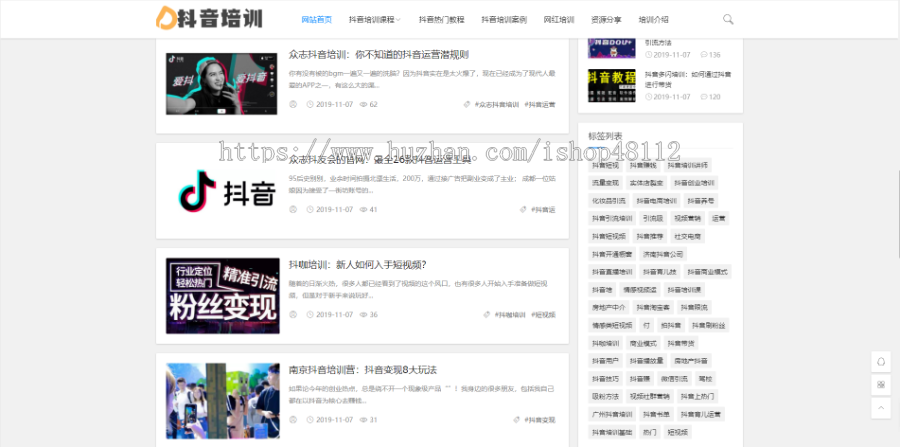Select the 短视频 tag

click(678, 432)
